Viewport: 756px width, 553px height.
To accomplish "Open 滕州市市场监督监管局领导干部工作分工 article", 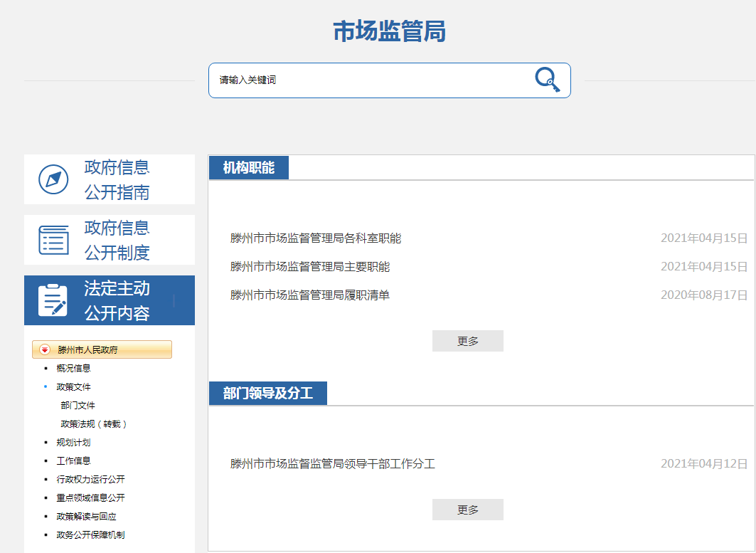I will pyautogui.click(x=333, y=464).
